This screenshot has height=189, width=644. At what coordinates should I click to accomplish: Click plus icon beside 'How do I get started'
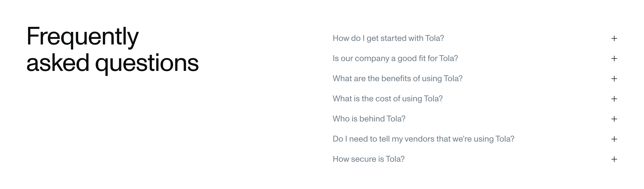pos(614,38)
